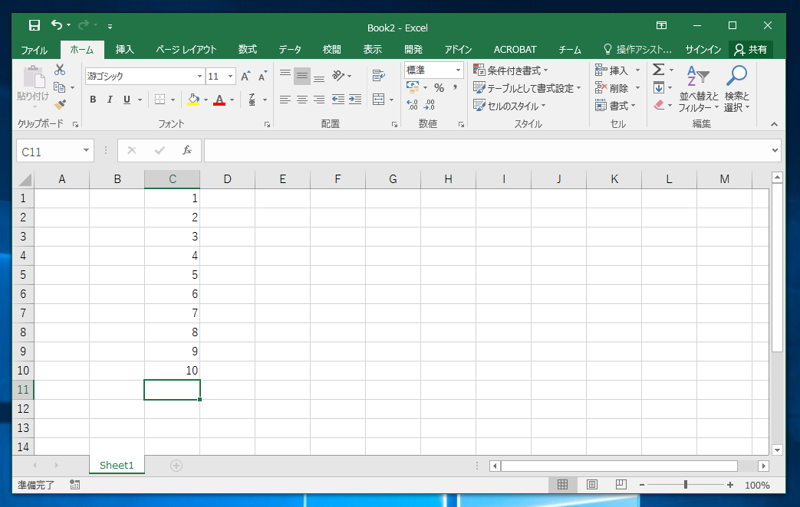Click the percent style icon

tap(439, 88)
